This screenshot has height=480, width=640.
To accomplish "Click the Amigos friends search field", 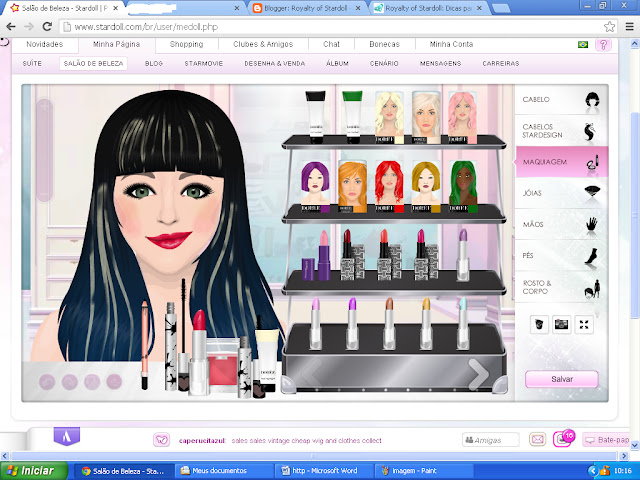I will [491, 440].
